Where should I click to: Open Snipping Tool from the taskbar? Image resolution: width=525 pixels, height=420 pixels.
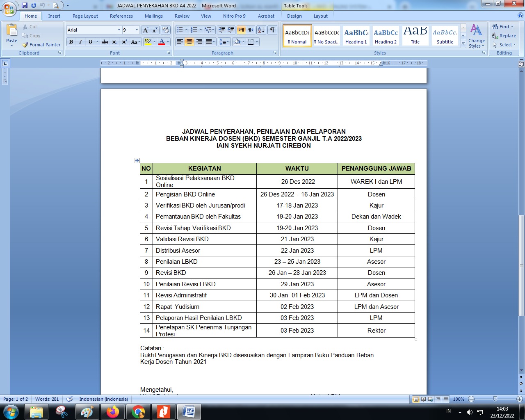[x=61, y=411]
